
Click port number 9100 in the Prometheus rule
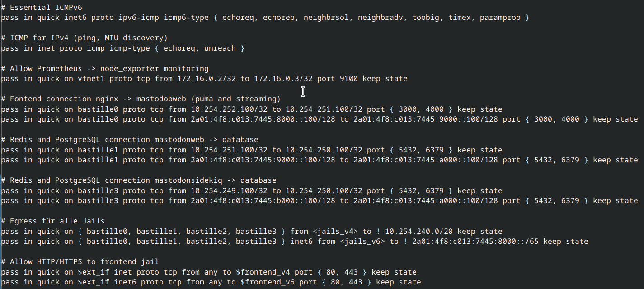[x=348, y=79]
